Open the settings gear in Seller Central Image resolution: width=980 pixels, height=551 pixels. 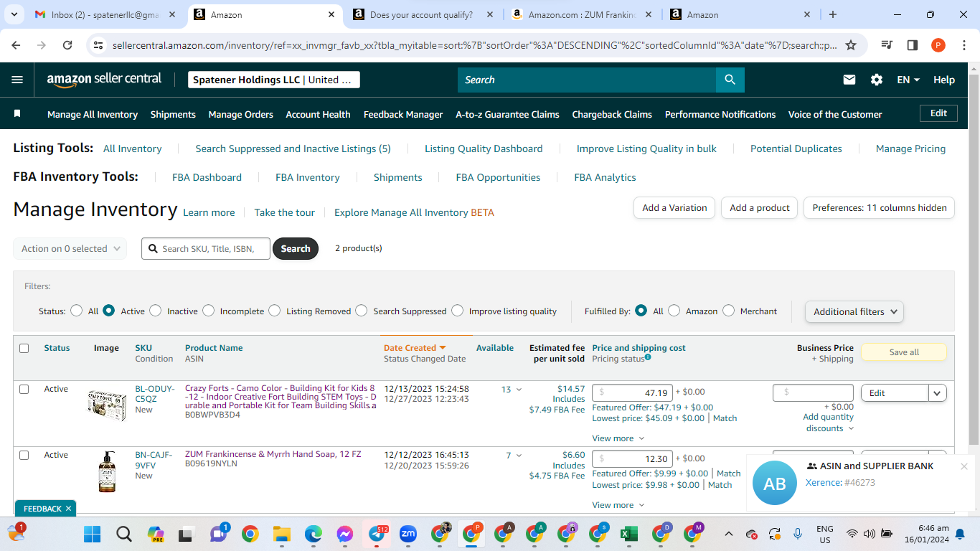877,80
